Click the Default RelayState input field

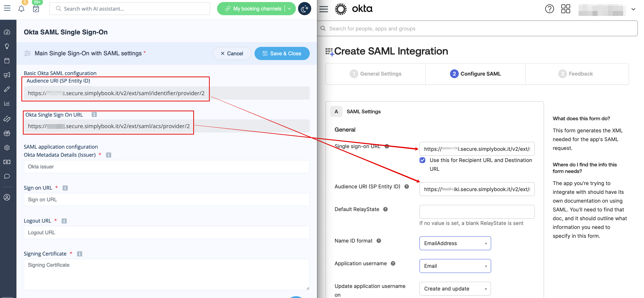coord(477,212)
